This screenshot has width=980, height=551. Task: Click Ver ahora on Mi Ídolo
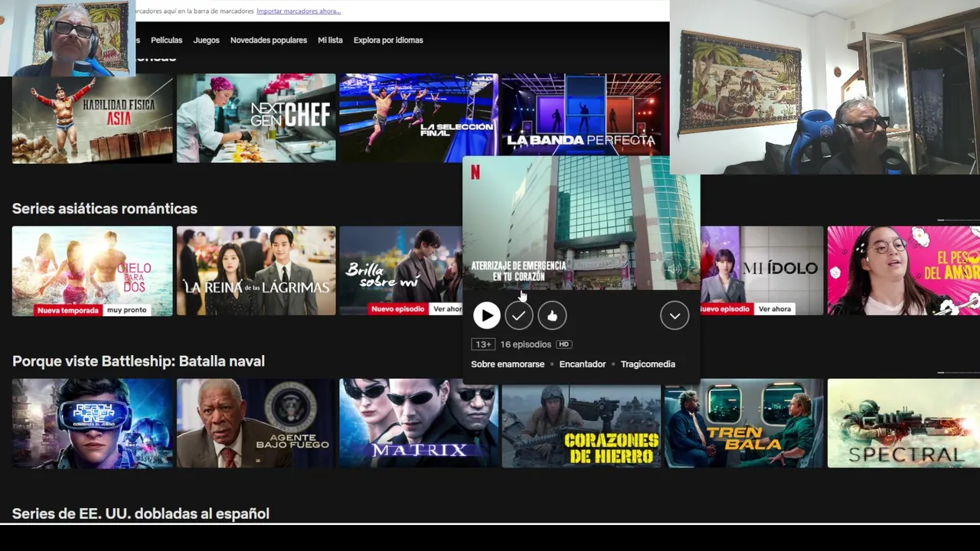(775, 309)
